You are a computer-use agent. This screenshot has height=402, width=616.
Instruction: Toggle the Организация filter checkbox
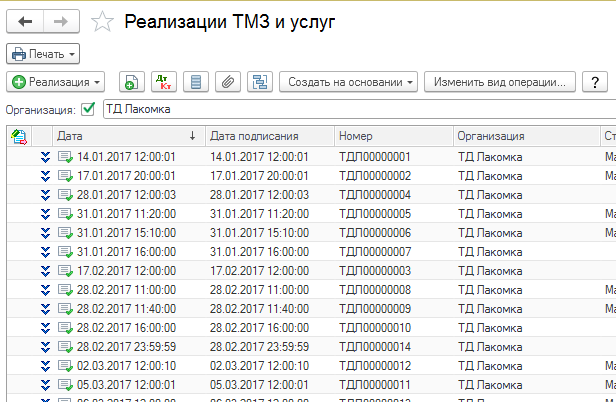click(88, 109)
